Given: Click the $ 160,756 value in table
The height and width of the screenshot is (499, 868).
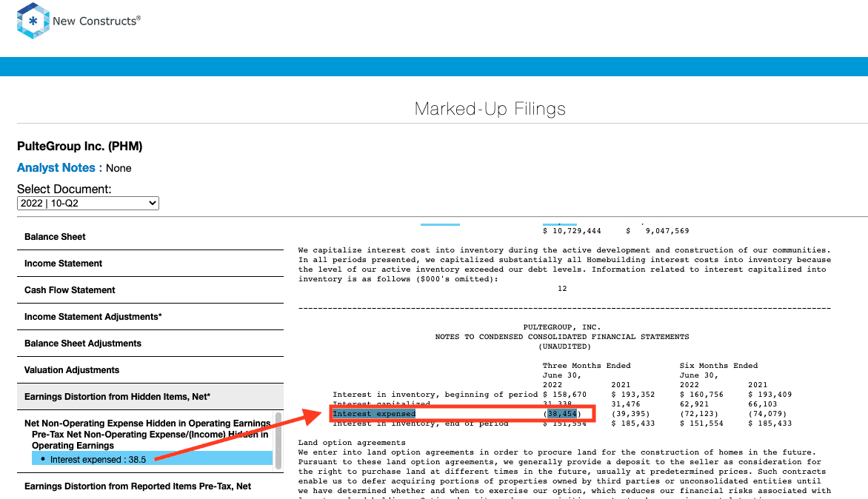Looking at the screenshot, I should point(701,395).
